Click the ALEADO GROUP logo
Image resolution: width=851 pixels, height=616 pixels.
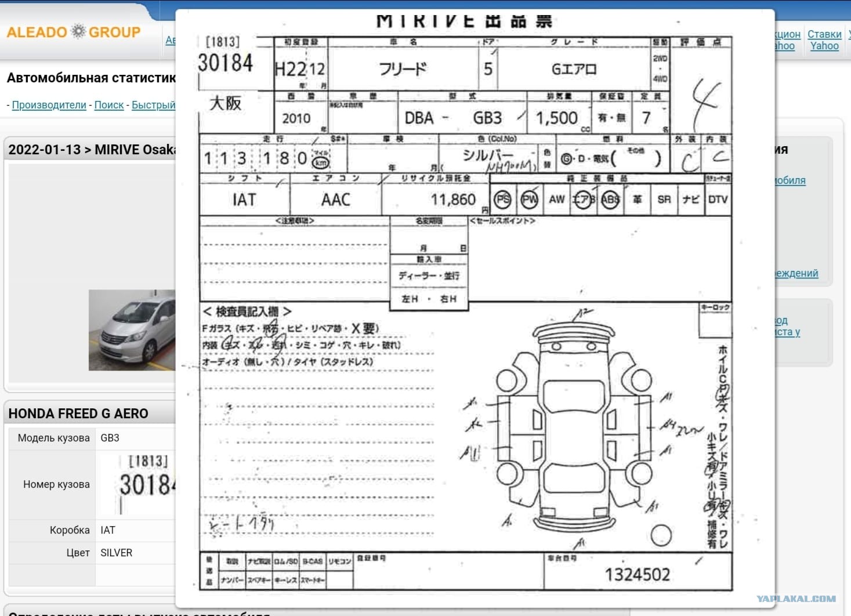74,32
